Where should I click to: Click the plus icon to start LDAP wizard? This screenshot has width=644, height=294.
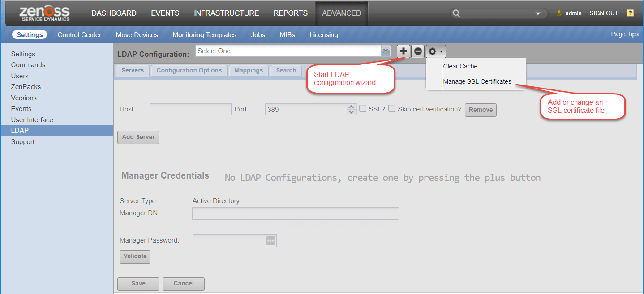click(x=403, y=51)
